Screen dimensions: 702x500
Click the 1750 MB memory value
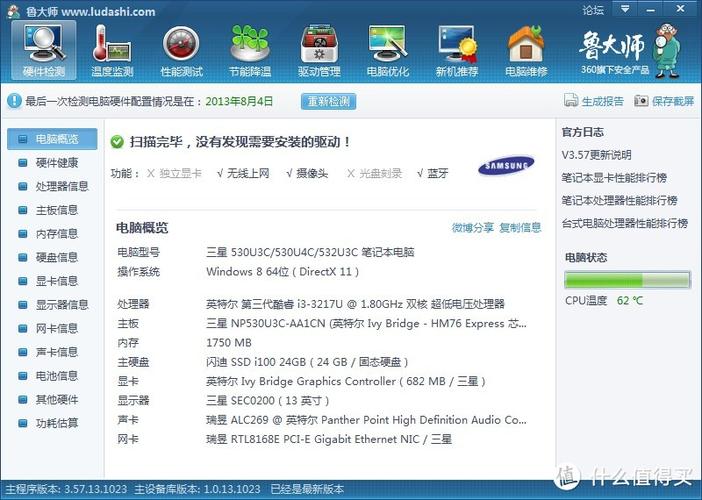coord(229,343)
